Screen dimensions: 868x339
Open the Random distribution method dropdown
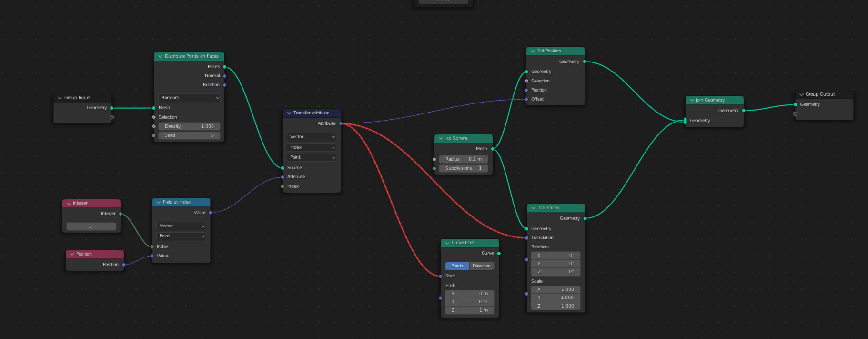(x=189, y=98)
